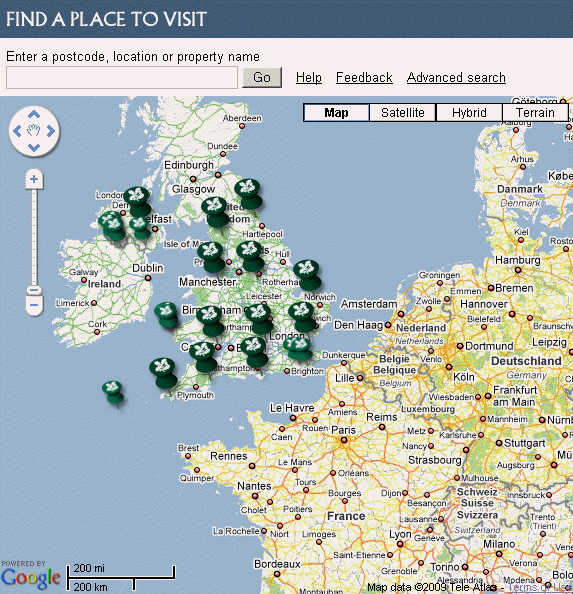Switch to the Hybrid view

[469, 113]
